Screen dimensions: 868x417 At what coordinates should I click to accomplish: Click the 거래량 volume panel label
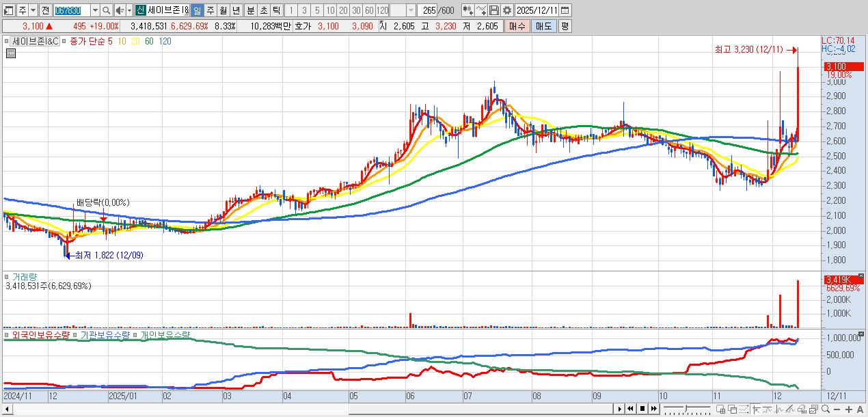[x=24, y=277]
